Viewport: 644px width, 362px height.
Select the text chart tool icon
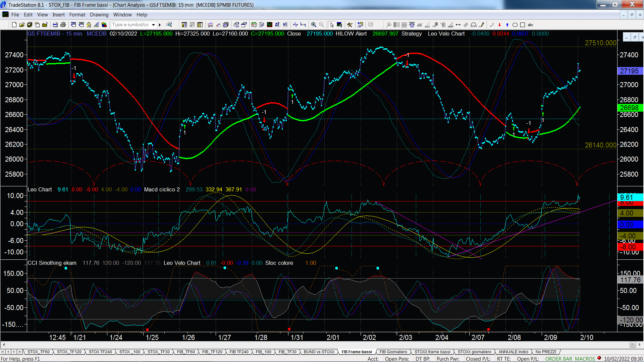point(339,25)
